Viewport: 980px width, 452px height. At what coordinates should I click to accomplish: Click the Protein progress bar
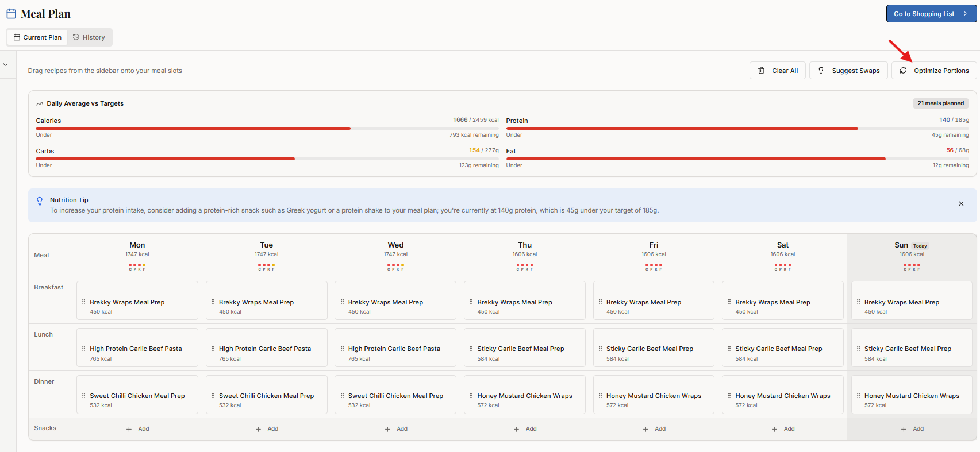coord(737,129)
